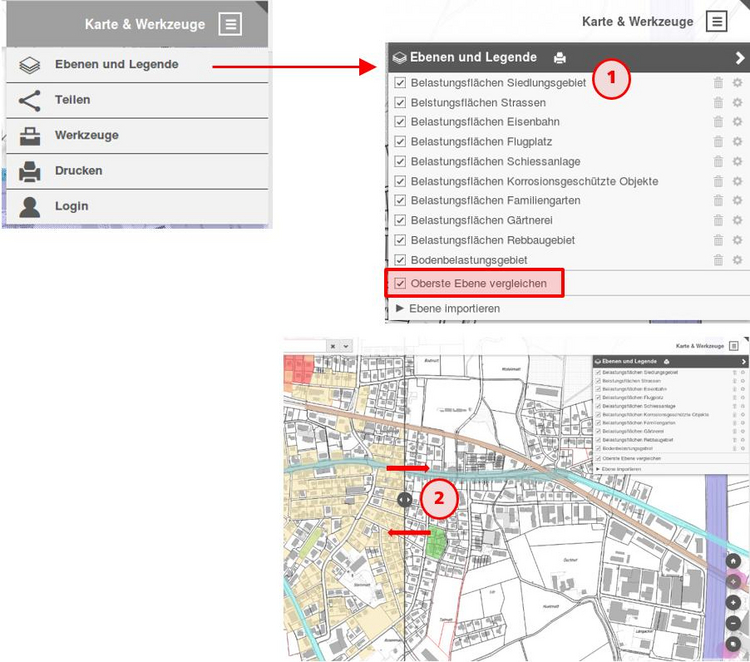
Task: Delete Belastungsflächen Gärtnerei layer in large list
Action: [718, 220]
